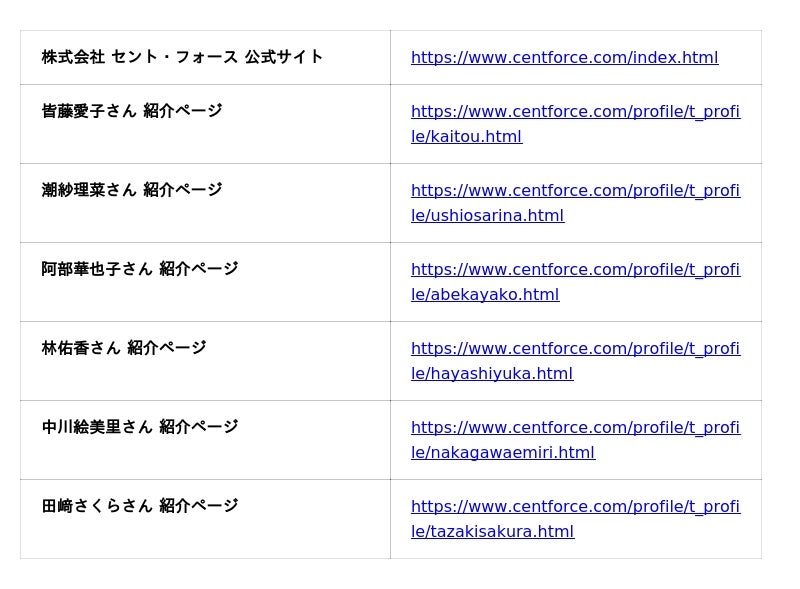The image size is (800, 589).
Task: Select the 阿部華也子さん 紹介ページ label
Action: pyautogui.click(x=140, y=269)
